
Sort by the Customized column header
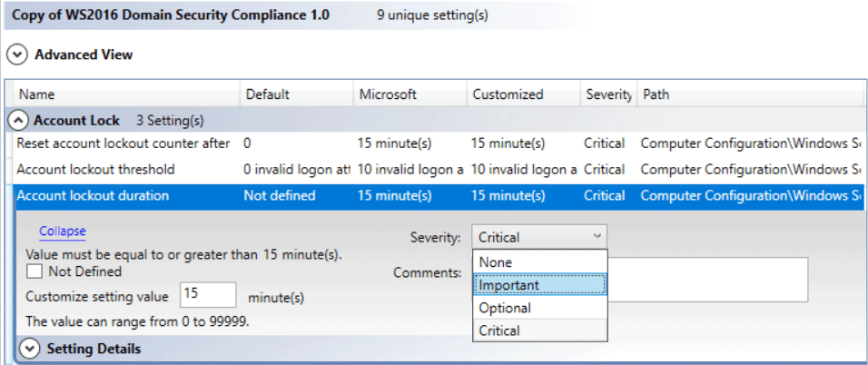click(x=524, y=94)
